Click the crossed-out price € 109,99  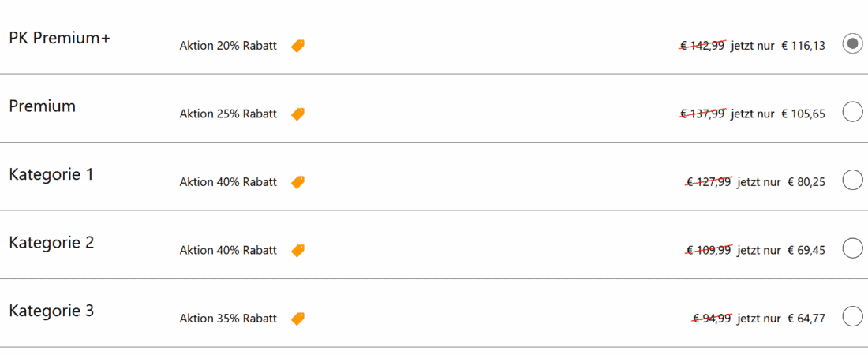(709, 251)
